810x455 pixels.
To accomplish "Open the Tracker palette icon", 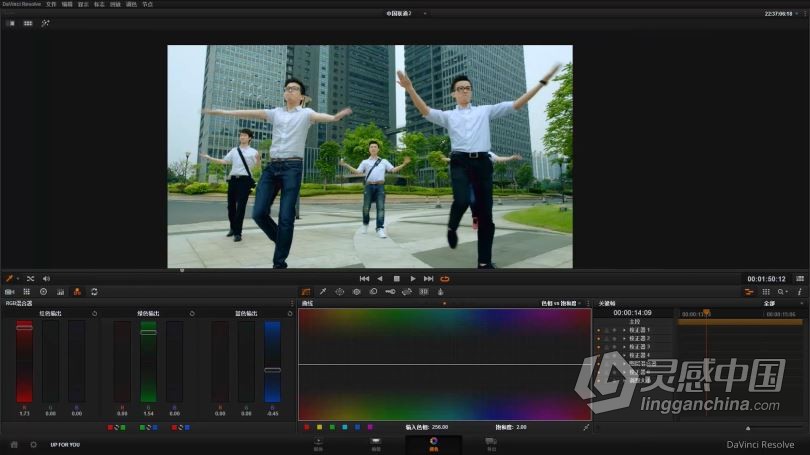I will pyautogui.click(x=356, y=292).
